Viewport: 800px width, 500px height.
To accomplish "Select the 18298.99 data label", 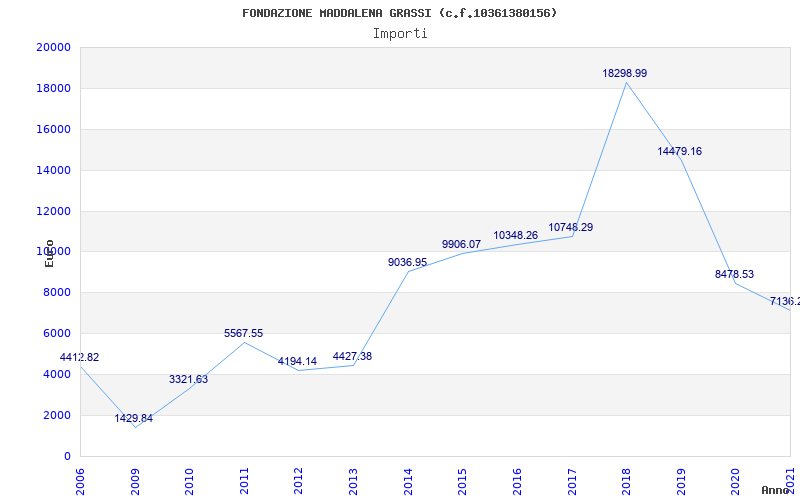I will (x=624, y=73).
